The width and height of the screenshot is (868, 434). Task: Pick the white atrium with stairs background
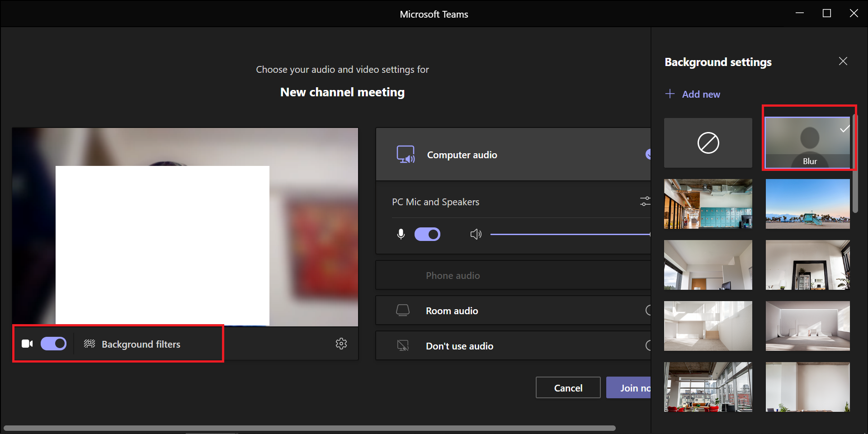click(x=708, y=326)
